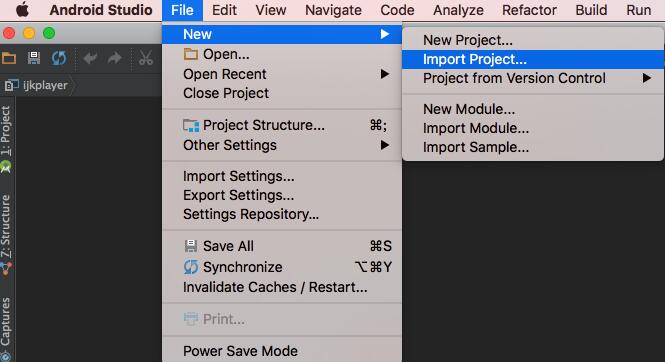Click the Synchronize toolbar icon

pyautogui.click(x=59, y=58)
